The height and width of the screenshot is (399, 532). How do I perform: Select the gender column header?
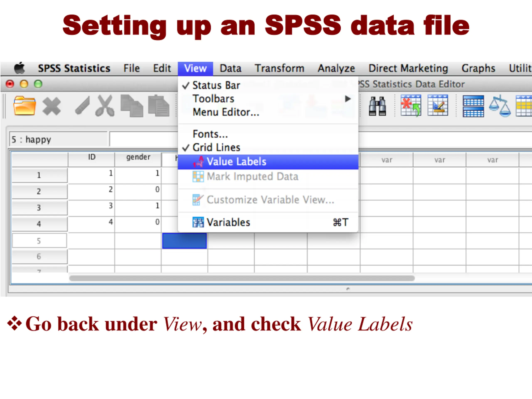[138, 159]
